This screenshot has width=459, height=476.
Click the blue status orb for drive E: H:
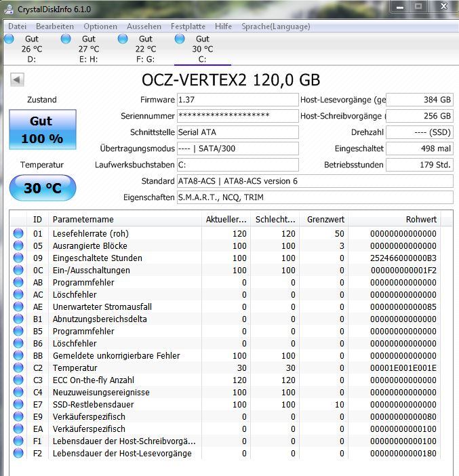66,39
